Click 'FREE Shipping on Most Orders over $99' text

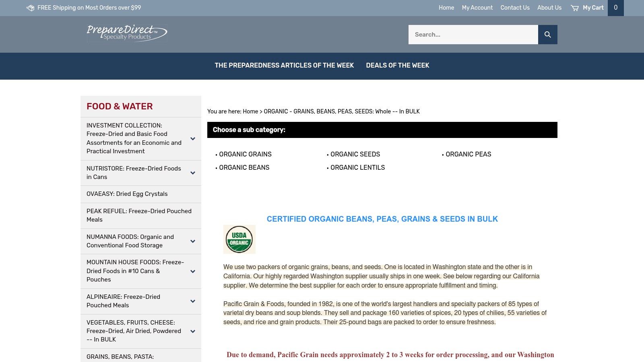[89, 8]
